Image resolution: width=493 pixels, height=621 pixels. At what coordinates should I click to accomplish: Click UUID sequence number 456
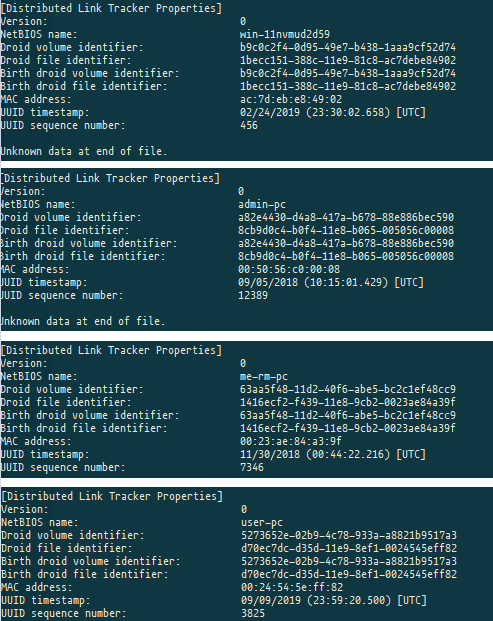point(249,126)
